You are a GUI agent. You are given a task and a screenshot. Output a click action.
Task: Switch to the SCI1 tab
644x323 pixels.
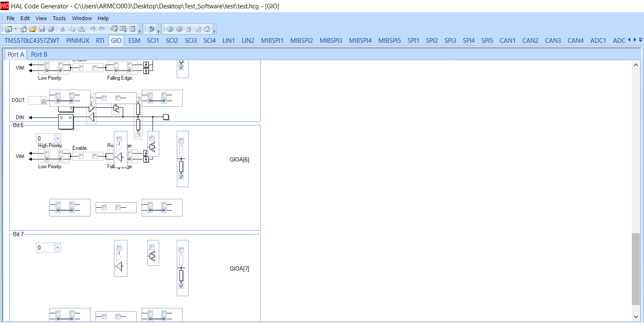[x=153, y=41]
